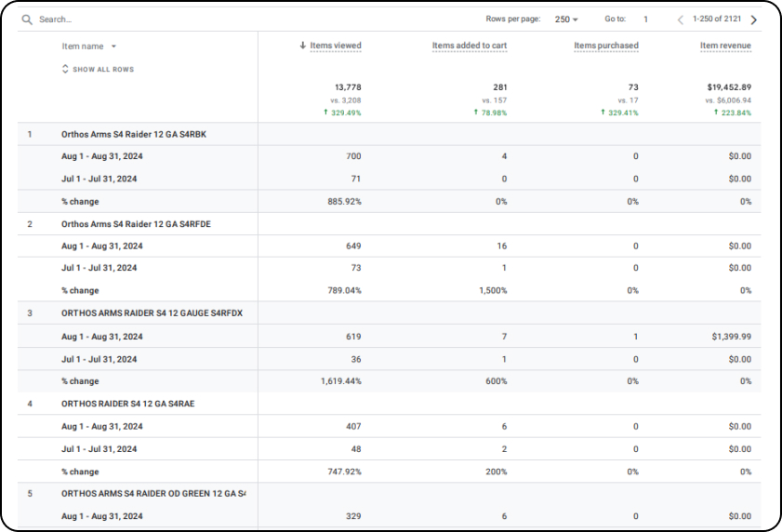Click the 747.92% change cell
The width and height of the screenshot is (782, 532).
pos(345,472)
